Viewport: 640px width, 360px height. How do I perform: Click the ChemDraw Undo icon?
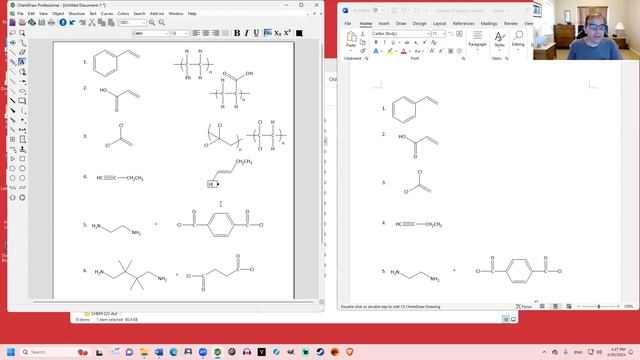(73, 22)
